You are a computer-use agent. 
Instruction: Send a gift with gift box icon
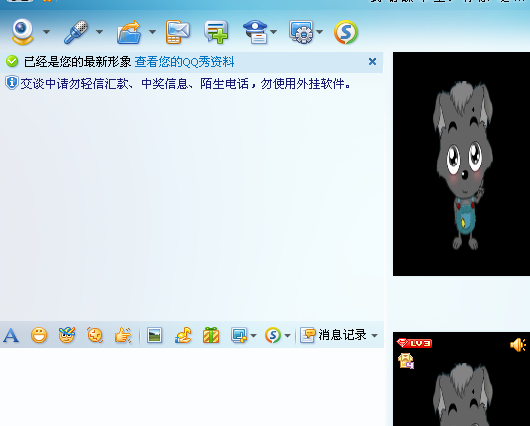click(211, 335)
